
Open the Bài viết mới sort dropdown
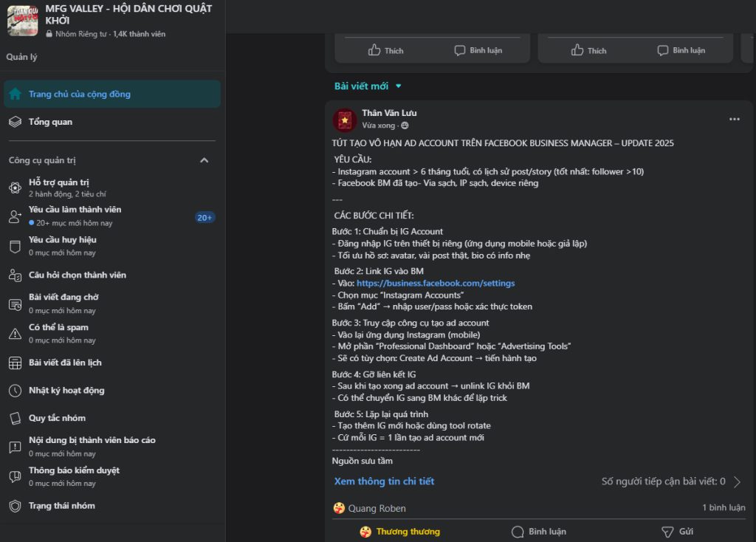point(368,86)
